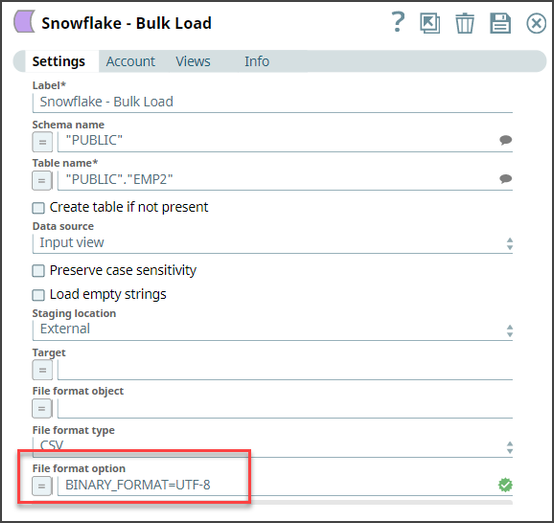554x523 pixels.
Task: Save settings with the floppy disk icon
Action: coord(500,23)
